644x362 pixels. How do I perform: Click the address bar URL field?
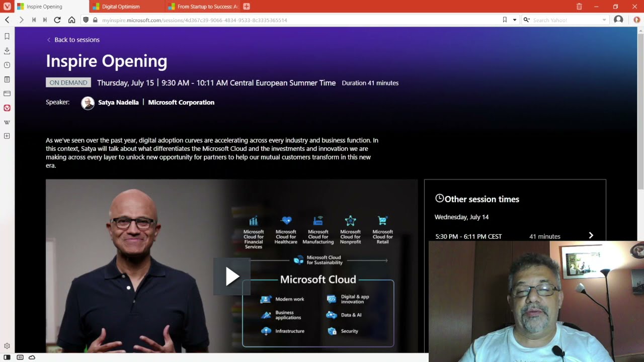tap(299, 20)
